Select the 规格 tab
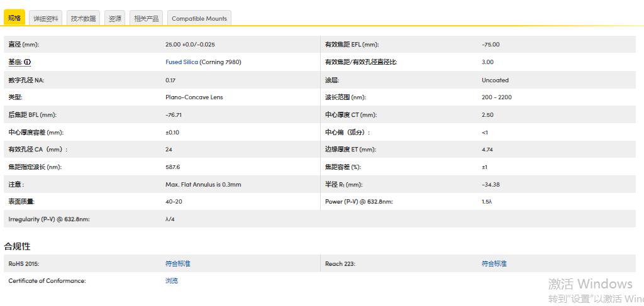This screenshot has width=644, height=306. 14,18
